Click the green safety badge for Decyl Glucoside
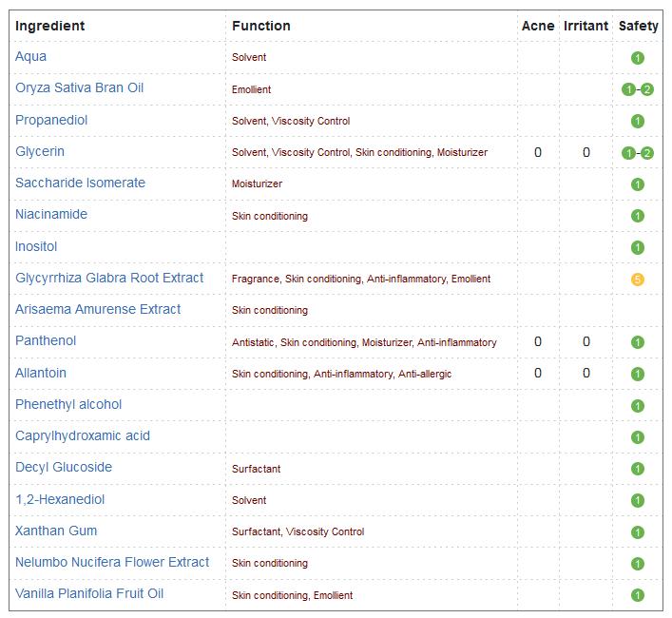Image resolution: width=672 pixels, height=618 pixels. click(x=637, y=469)
